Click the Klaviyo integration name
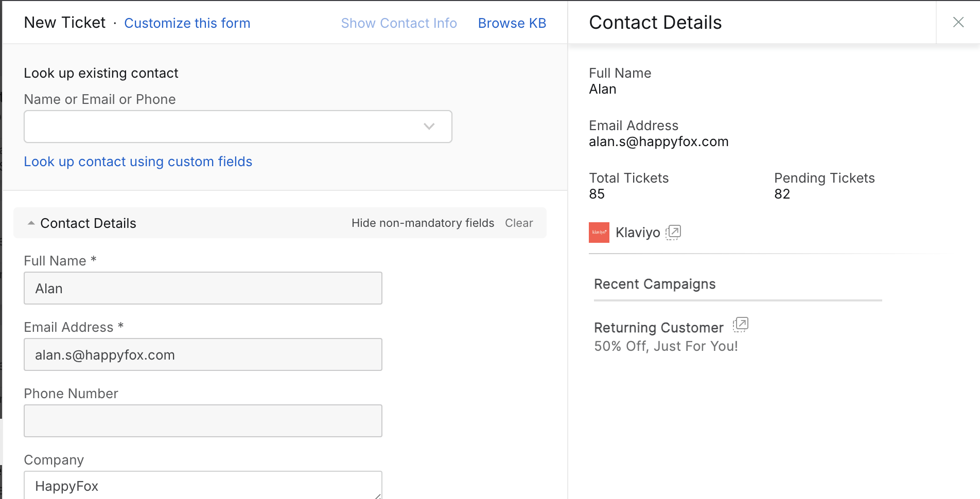Screen dimensions: 980x499 (x=638, y=233)
